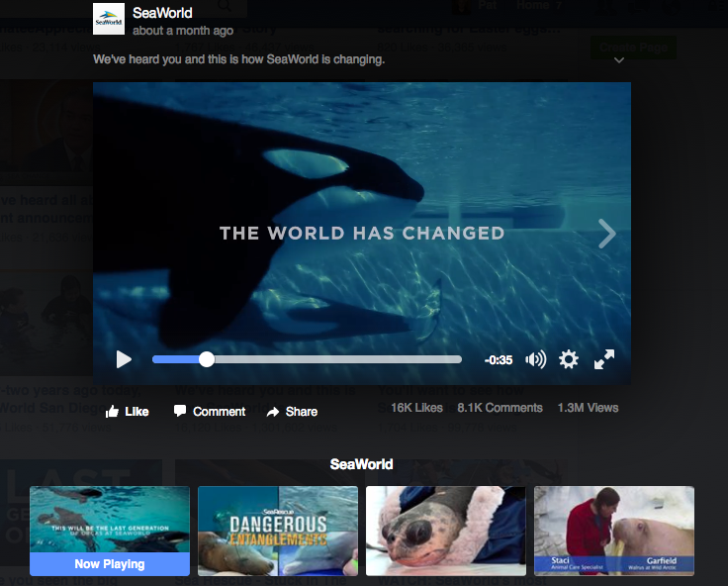
Task: Go to next video with right chevron
Action: (606, 234)
